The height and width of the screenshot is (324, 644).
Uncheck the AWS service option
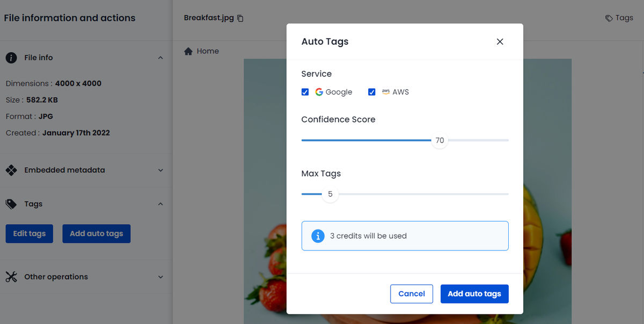click(x=372, y=92)
